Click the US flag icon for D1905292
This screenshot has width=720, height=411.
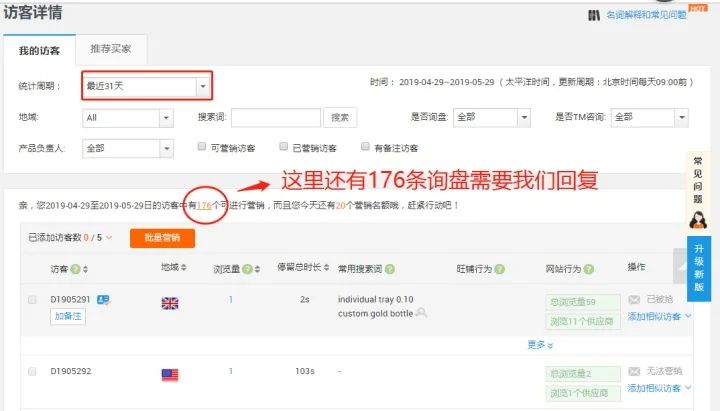point(170,375)
